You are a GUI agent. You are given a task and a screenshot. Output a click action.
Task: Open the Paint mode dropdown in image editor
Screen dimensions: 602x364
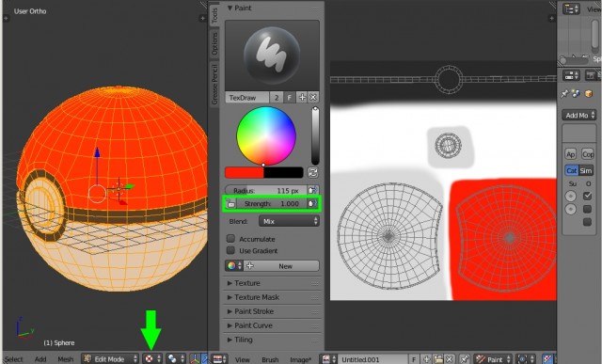pyautogui.click(x=493, y=359)
